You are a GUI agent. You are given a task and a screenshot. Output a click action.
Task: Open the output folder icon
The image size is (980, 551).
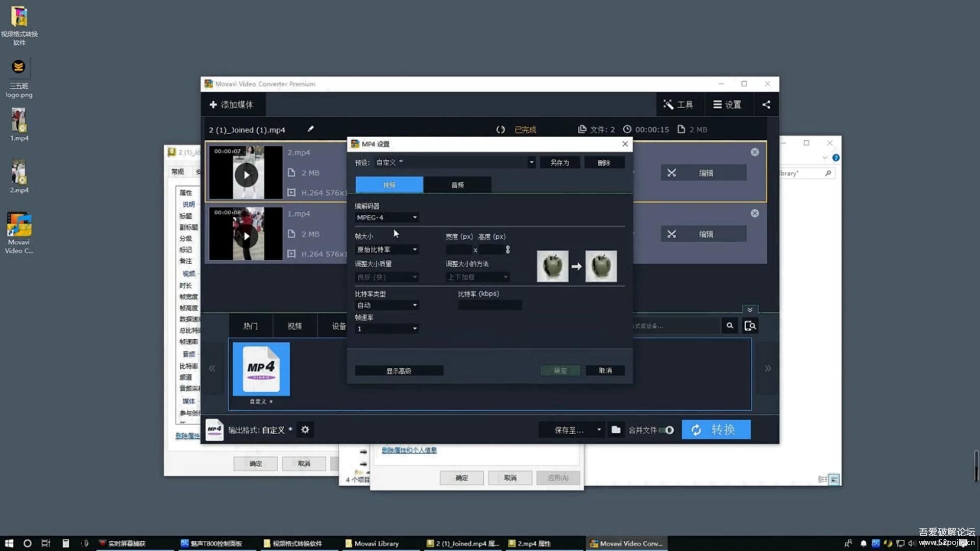pyautogui.click(x=616, y=430)
